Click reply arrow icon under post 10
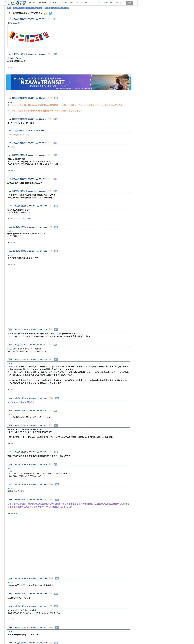Screen dimensions: 194x644 tap(9, 219)
